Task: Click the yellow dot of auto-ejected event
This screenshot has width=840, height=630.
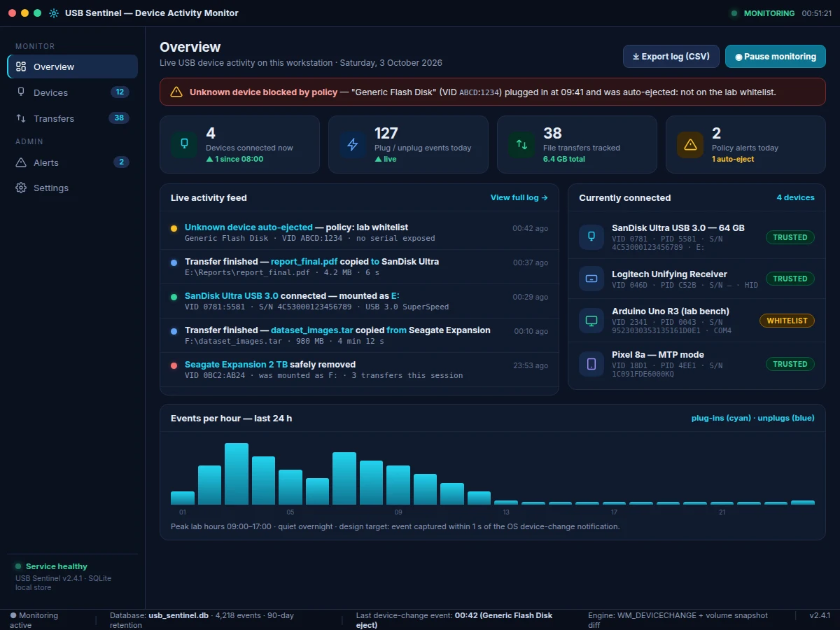Action: 174,228
